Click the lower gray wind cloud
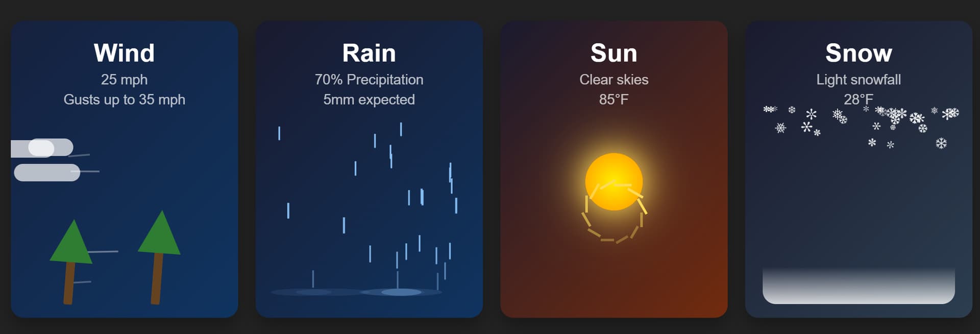 tap(47, 172)
